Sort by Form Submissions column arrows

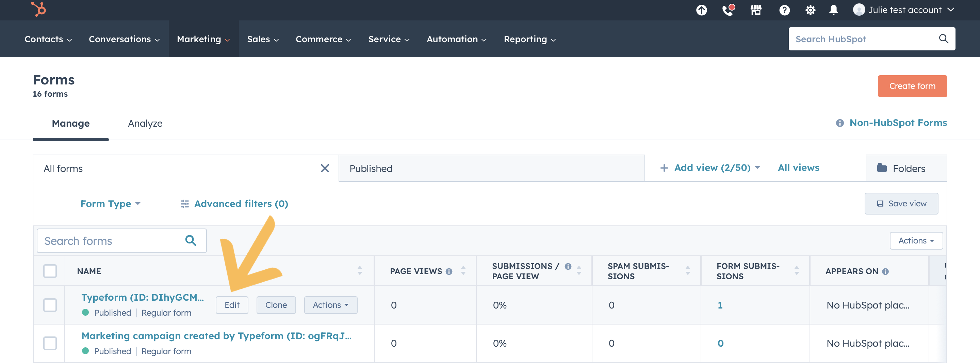[796, 271]
